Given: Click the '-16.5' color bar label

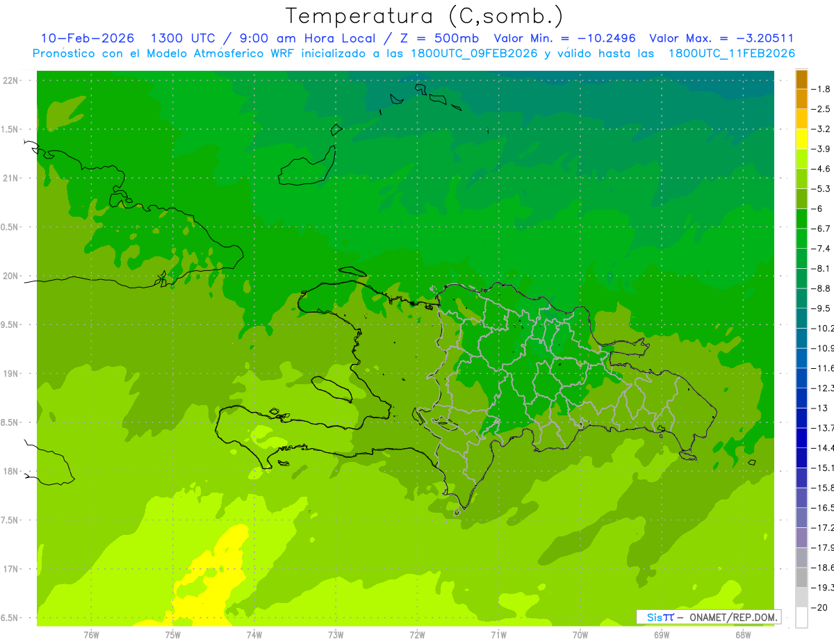Looking at the screenshot, I should pyautogui.click(x=823, y=507).
